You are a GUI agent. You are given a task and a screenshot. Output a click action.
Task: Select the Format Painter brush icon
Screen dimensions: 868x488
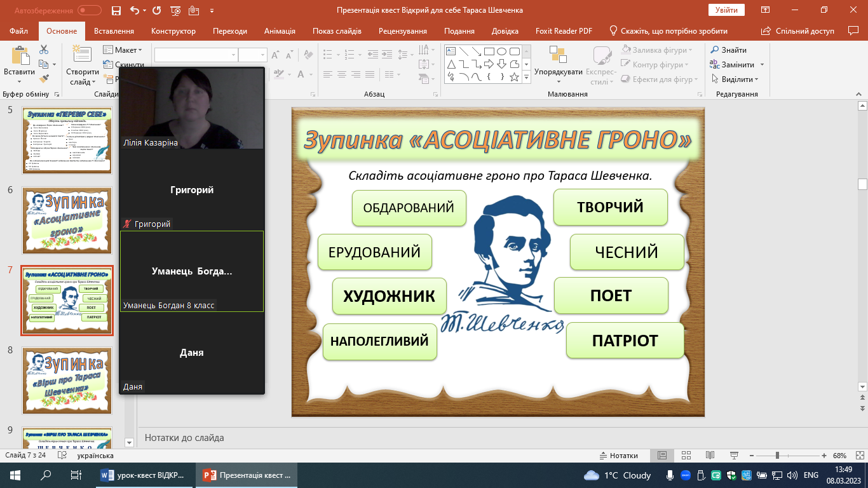[x=44, y=79]
